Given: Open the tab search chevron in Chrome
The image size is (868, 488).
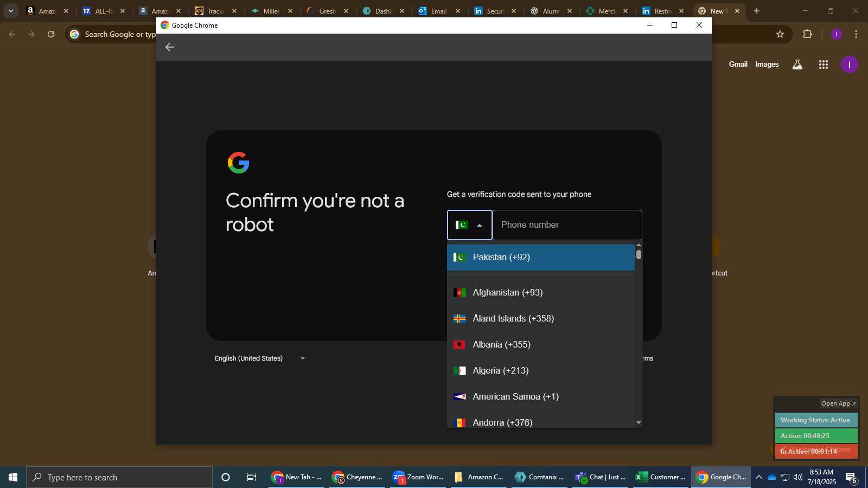Looking at the screenshot, I should (x=10, y=11).
